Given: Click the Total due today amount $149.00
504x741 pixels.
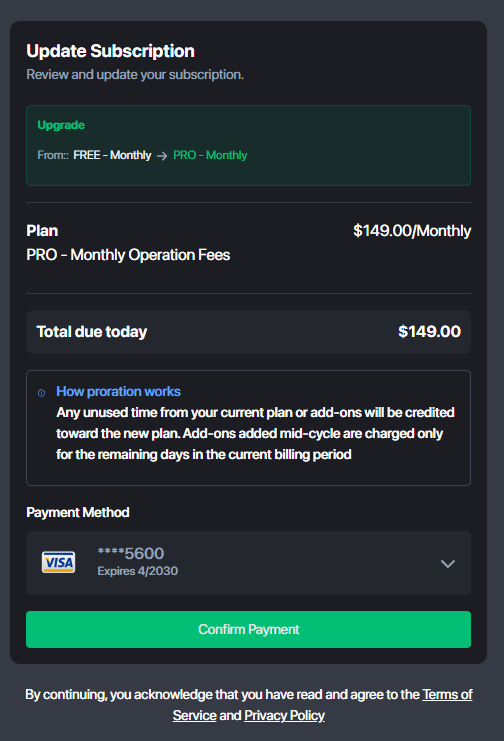Looking at the screenshot, I should (429, 332).
